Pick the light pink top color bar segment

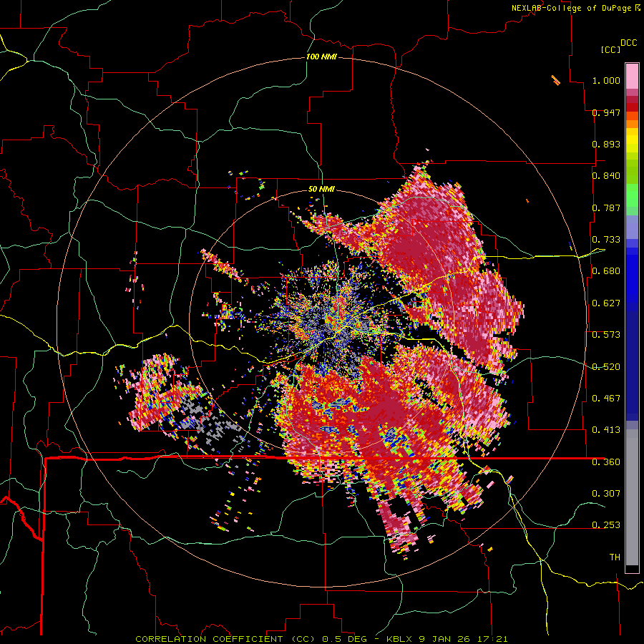(x=632, y=77)
